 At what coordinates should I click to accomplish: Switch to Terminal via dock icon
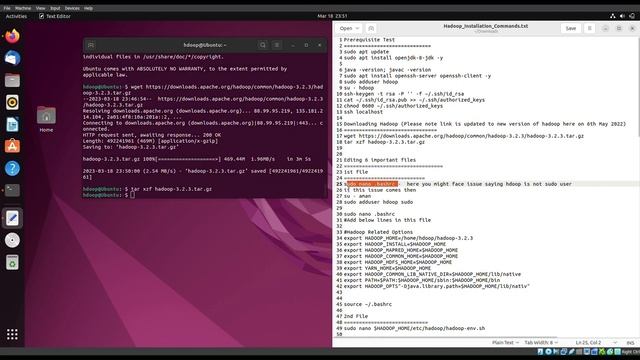pos(12,190)
